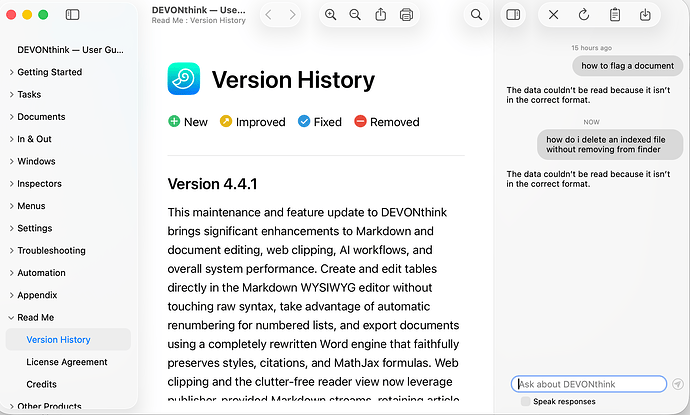The height and width of the screenshot is (415, 690).
Task: Expand the Appendix section
Action: coord(11,295)
